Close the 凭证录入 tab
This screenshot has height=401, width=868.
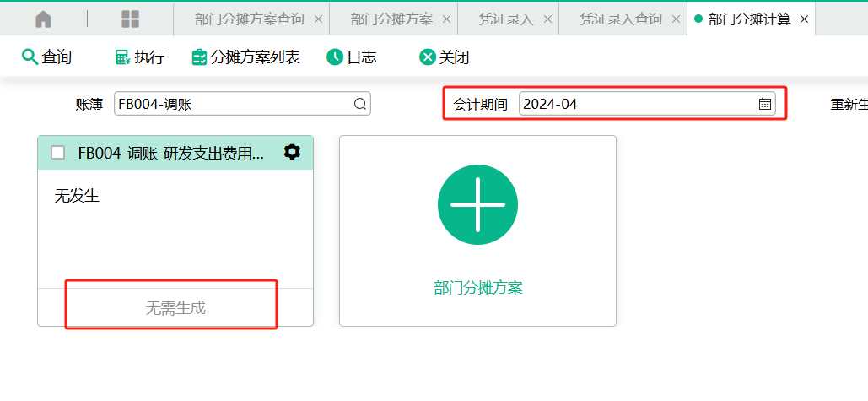pos(547,19)
